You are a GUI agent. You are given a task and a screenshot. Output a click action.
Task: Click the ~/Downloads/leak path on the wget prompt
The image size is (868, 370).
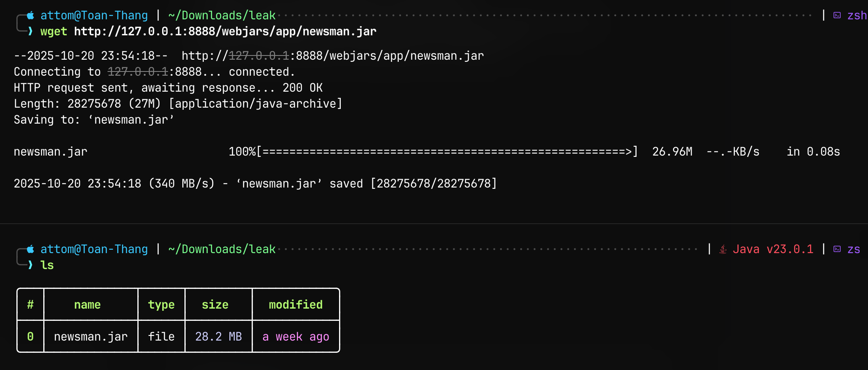click(x=222, y=16)
